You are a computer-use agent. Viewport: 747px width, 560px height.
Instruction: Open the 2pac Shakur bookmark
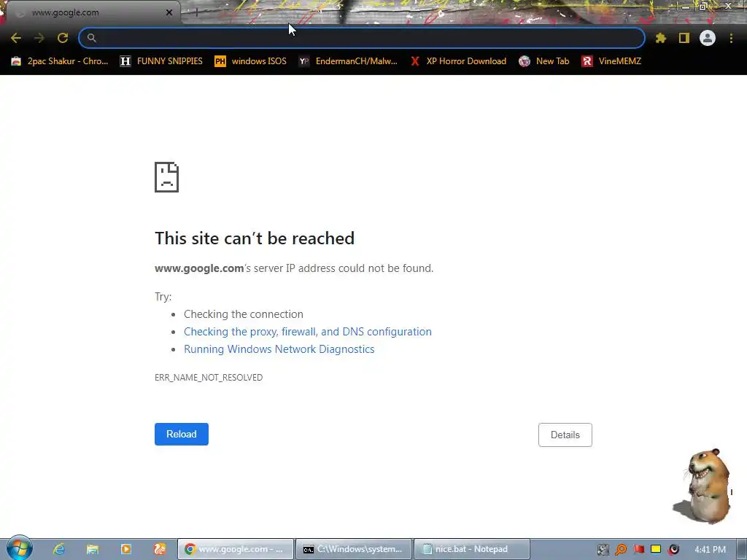point(59,61)
